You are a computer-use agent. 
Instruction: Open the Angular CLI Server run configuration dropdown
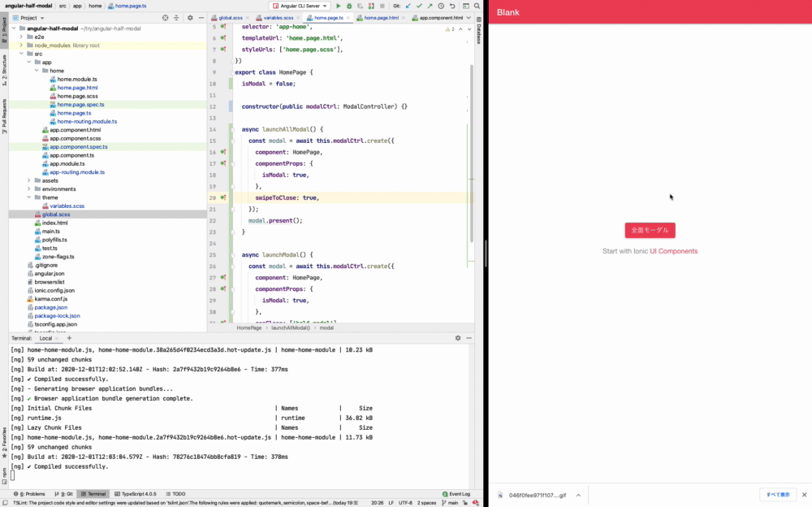pyautogui.click(x=300, y=6)
